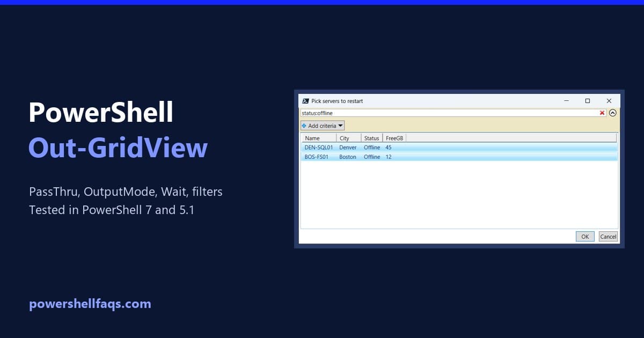Viewport: 644px width, 338px height.
Task: Click the PowerShell heading text
Action: point(101,113)
